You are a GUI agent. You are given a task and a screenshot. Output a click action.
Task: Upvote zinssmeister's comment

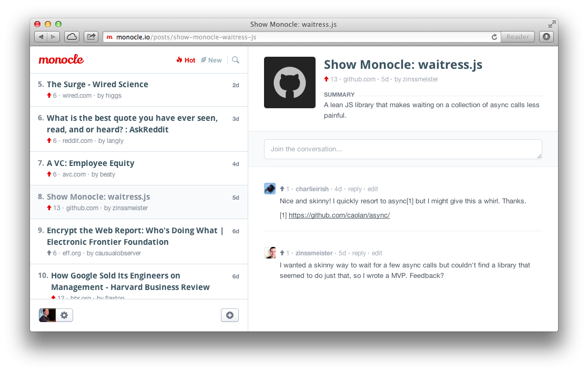pyautogui.click(x=282, y=253)
